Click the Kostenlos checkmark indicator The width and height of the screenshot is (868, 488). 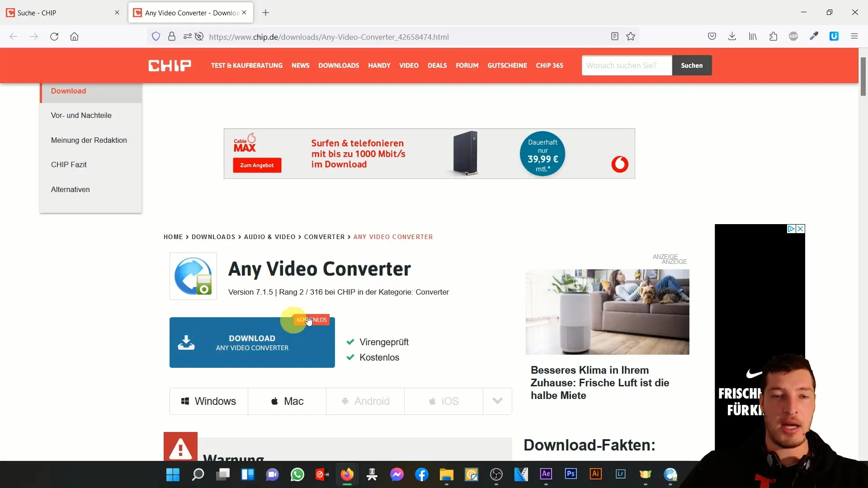point(350,357)
